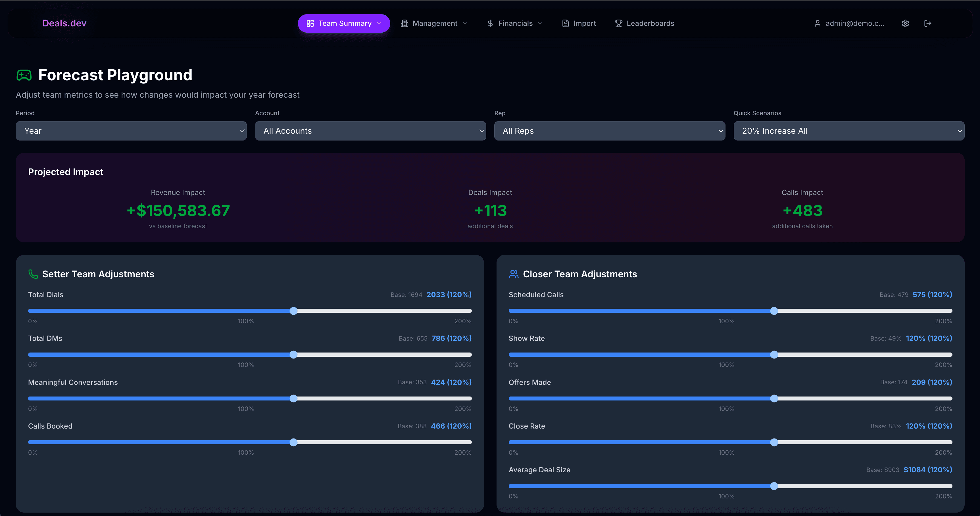Screen dimensions: 980x516
Task: Click the dollar icon beside Financials
Action: pos(490,23)
